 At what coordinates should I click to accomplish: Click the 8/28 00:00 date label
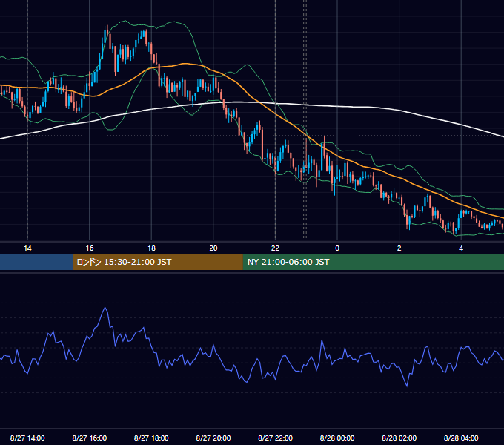[337, 438]
